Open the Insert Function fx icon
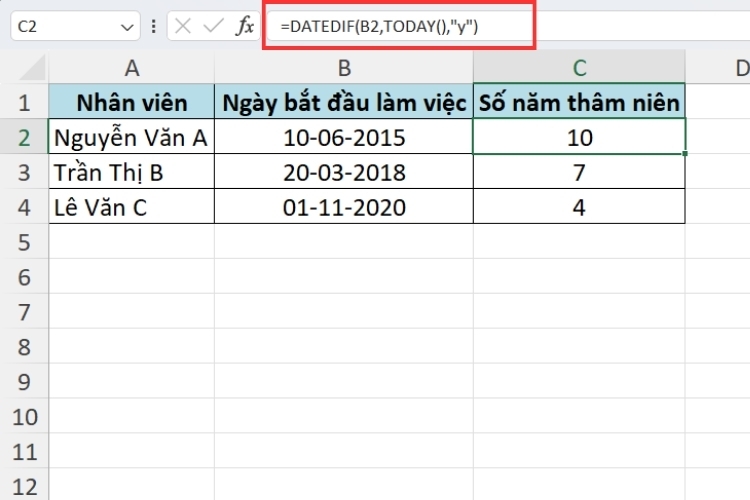This screenshot has width=750, height=500. pyautogui.click(x=245, y=26)
